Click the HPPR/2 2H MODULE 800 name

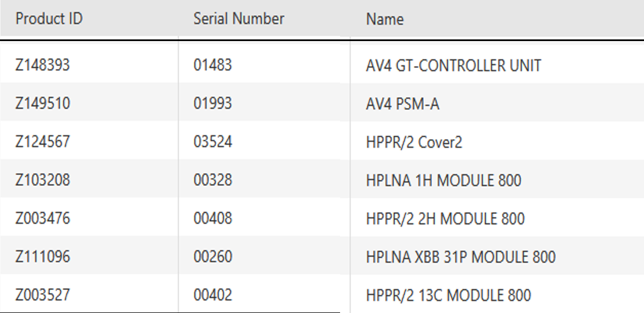pyautogui.click(x=445, y=218)
